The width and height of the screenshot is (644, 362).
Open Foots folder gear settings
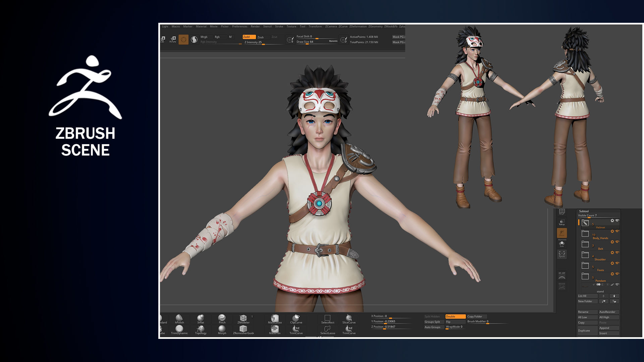pos(612,263)
